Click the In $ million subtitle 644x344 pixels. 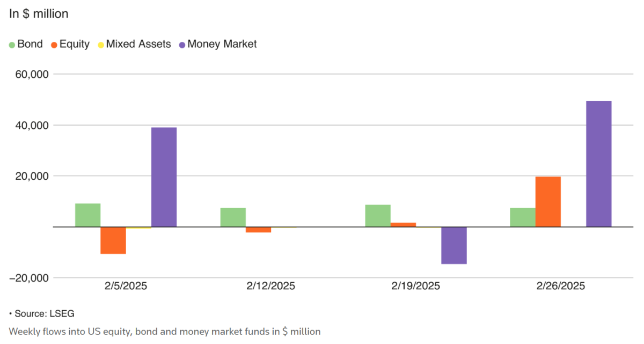point(39,14)
